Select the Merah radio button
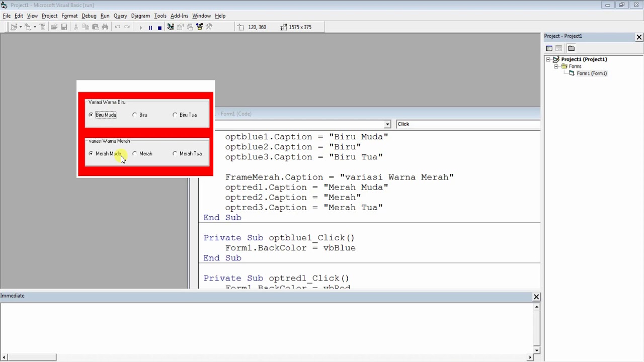 coord(142,153)
